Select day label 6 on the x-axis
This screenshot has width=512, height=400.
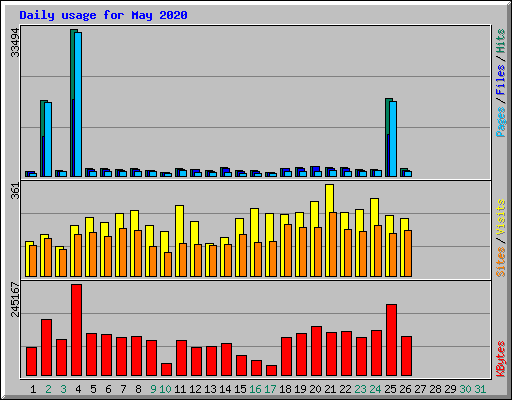coord(108,389)
